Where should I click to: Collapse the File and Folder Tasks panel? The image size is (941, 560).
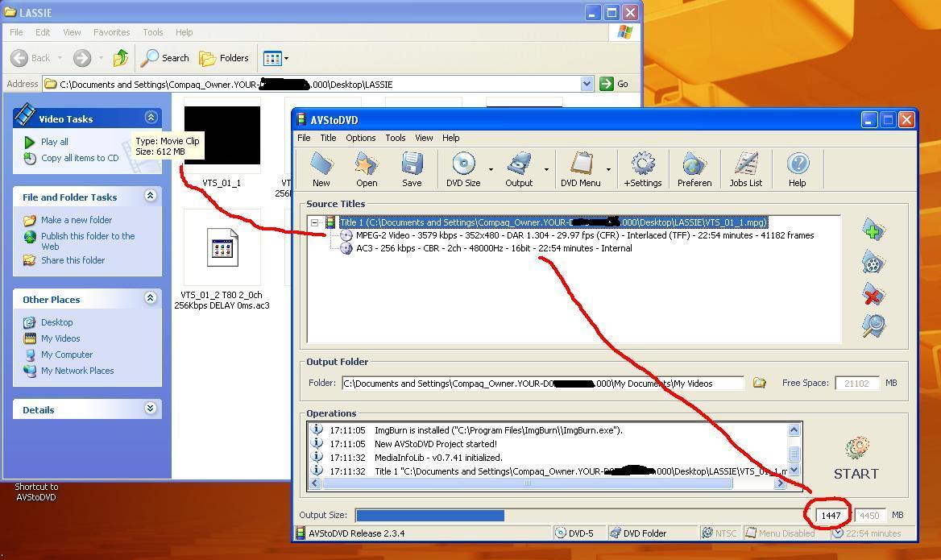click(x=151, y=195)
